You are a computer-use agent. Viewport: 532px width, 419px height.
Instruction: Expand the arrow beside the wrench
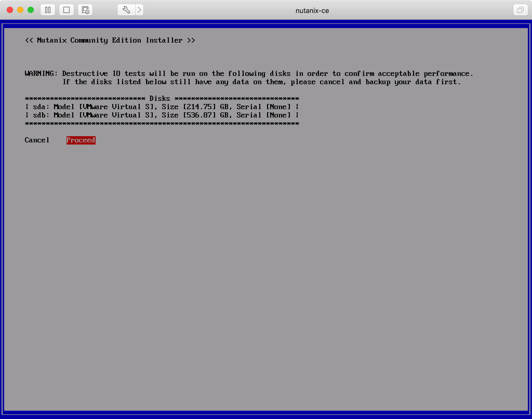click(139, 10)
